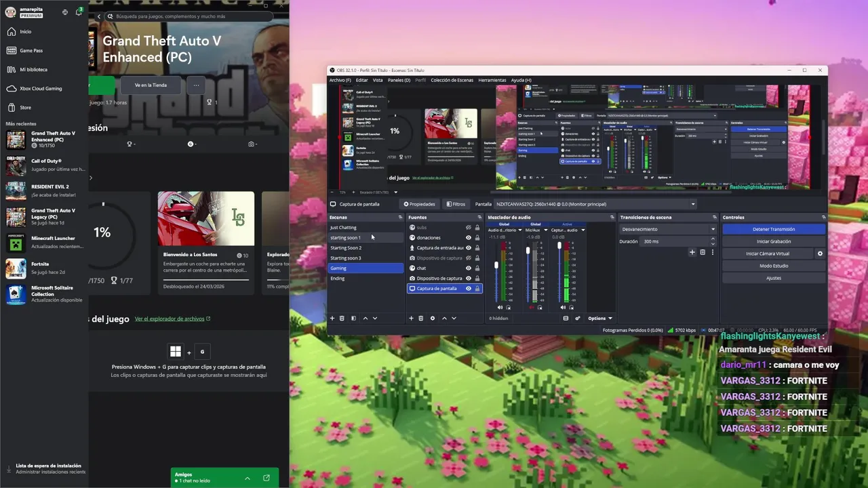
Task: Toggle monitoring icon under Mic/Aux channel
Action: (x=540, y=308)
